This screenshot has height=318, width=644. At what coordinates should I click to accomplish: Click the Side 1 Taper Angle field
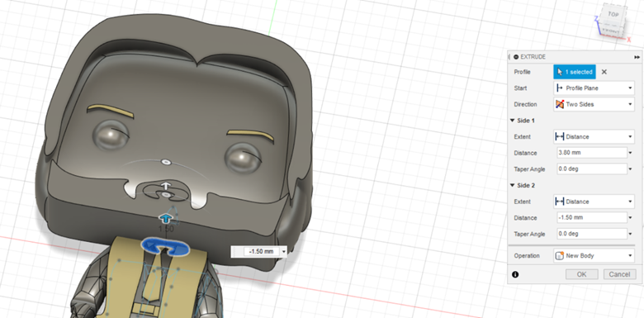click(591, 168)
